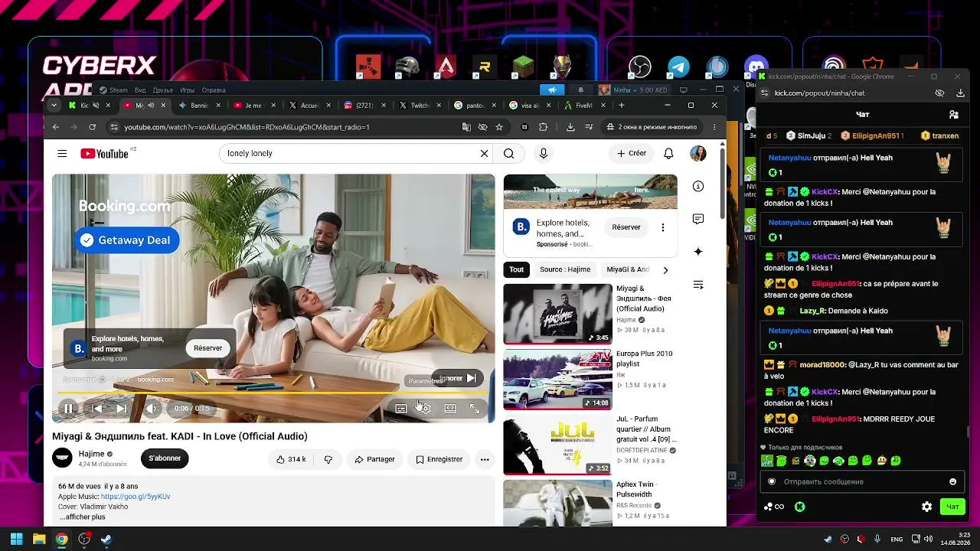Open the YouTube hamburger guide menu
The width and height of the screenshot is (980, 551).
(x=62, y=154)
